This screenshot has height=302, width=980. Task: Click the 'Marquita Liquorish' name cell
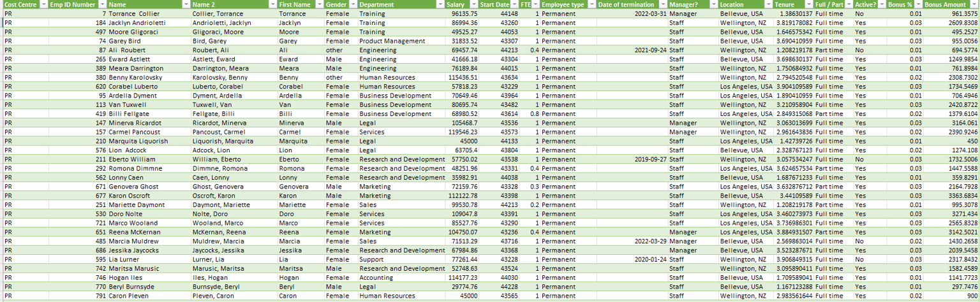click(x=149, y=141)
